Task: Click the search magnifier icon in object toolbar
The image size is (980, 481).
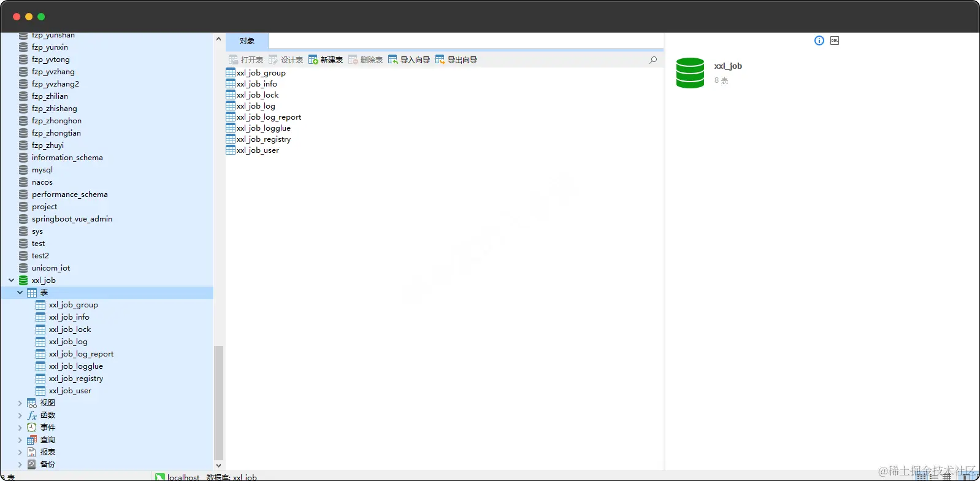Action: (x=653, y=60)
